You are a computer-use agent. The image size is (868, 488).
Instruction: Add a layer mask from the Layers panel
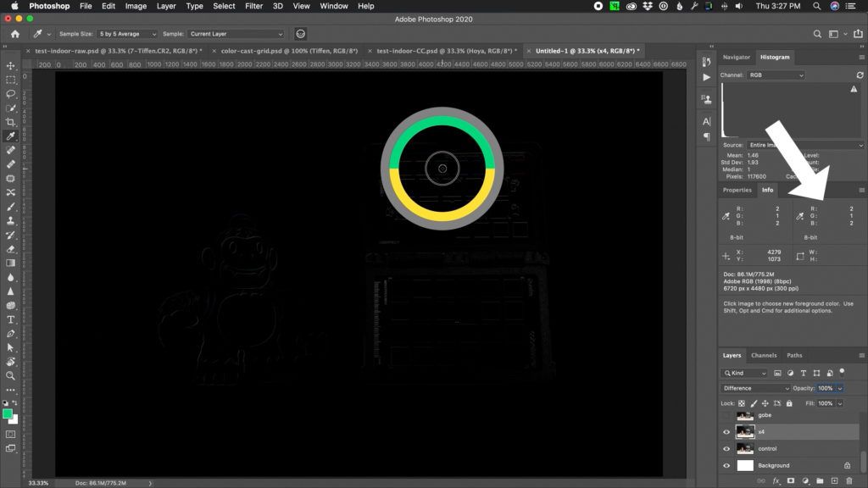pyautogui.click(x=791, y=481)
